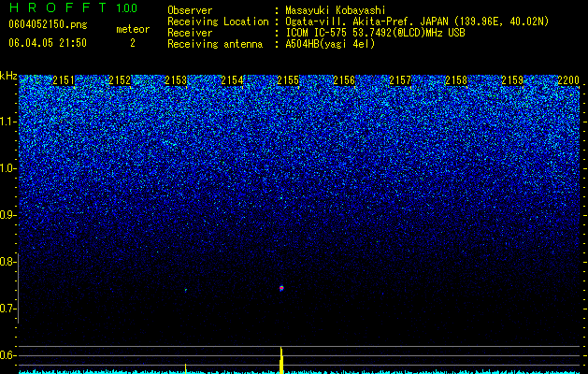Click the HROFFT title text
Viewport: 588px width, 374px height.
59,7
